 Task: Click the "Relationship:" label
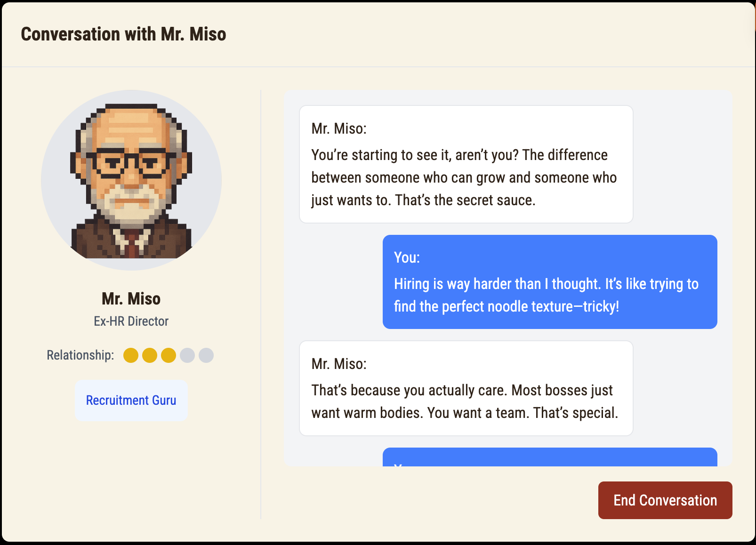80,355
